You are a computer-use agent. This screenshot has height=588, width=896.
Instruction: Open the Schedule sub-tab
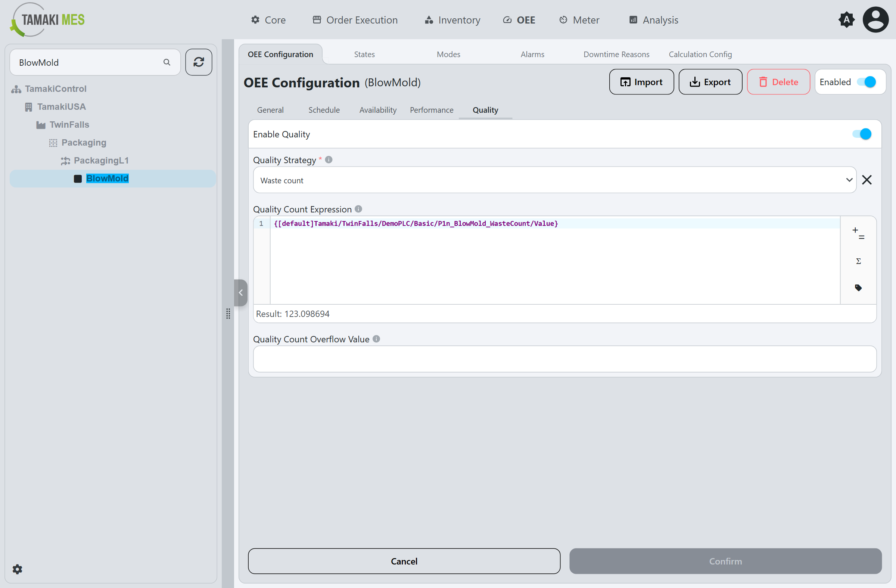coord(324,110)
